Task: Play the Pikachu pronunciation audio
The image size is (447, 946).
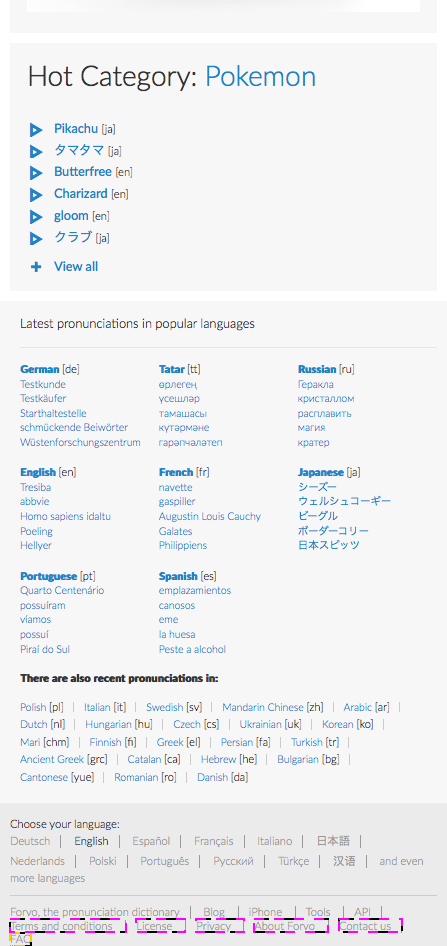Action: [36, 130]
